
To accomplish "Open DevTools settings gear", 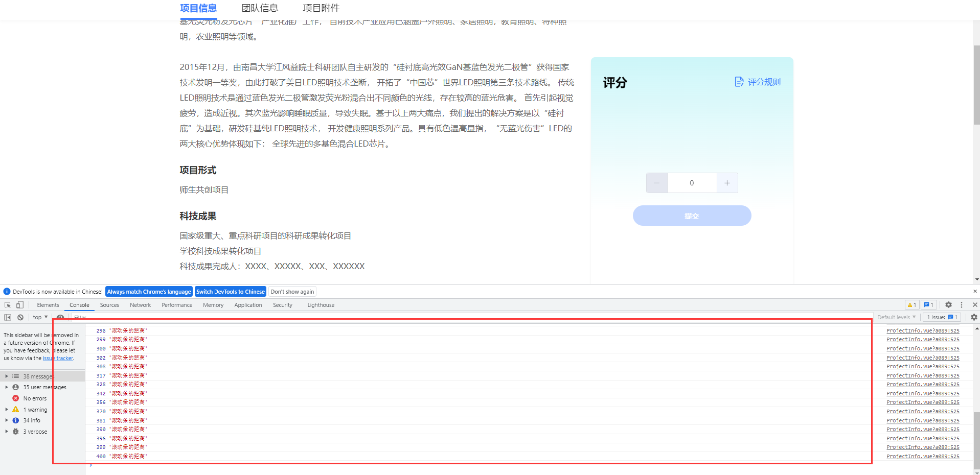I will point(948,305).
